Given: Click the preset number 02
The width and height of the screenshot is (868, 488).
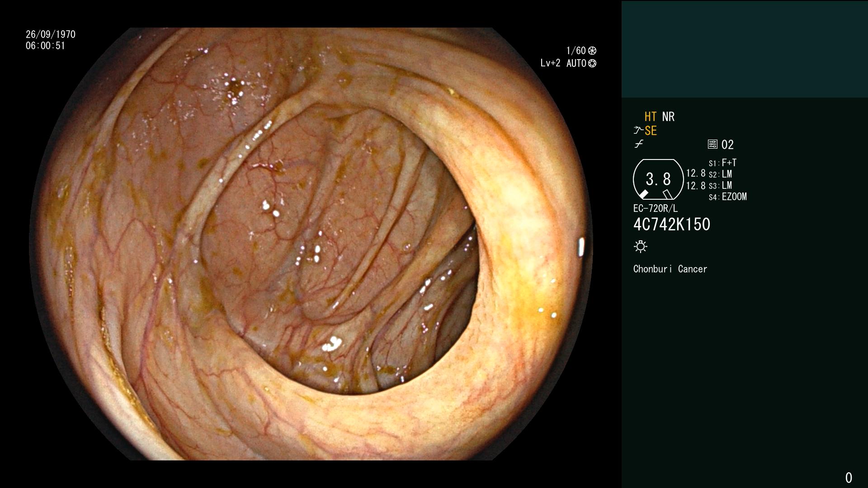Looking at the screenshot, I should (727, 145).
